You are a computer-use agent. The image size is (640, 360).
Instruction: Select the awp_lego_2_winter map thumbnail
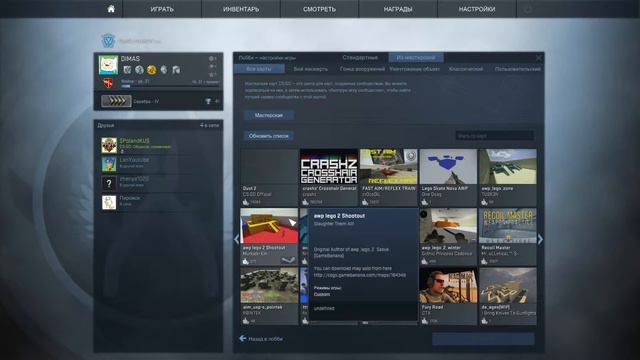coord(448,226)
